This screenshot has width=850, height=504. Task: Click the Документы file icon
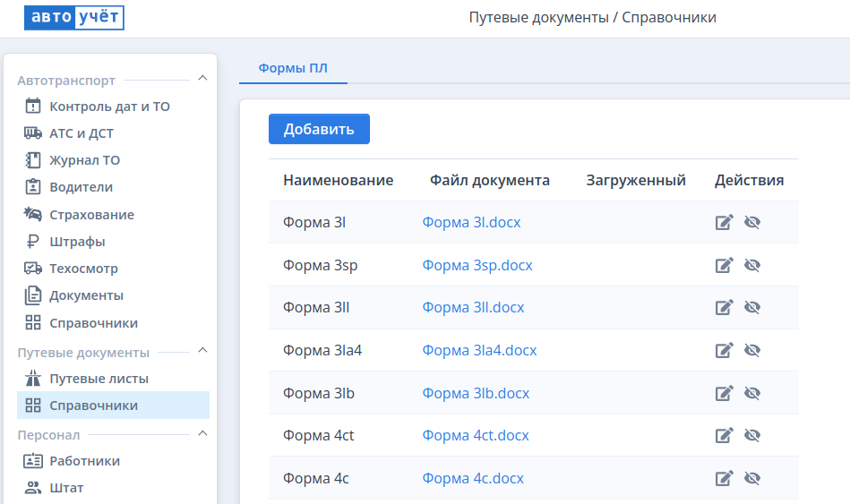[33, 295]
